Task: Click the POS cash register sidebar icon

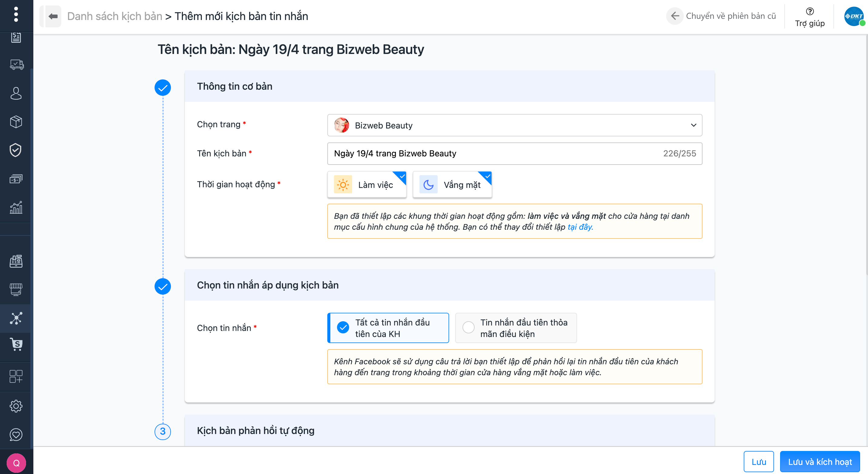Action: click(16, 261)
